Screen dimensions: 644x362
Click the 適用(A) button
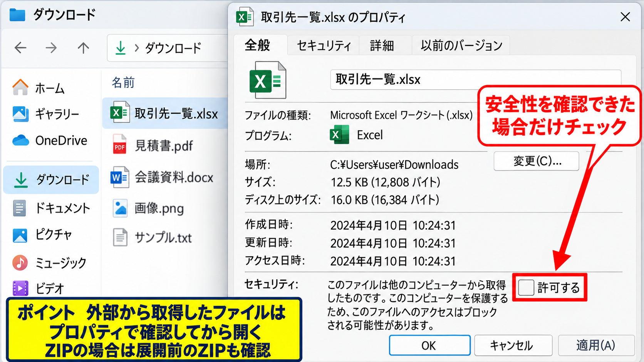pyautogui.click(x=596, y=345)
